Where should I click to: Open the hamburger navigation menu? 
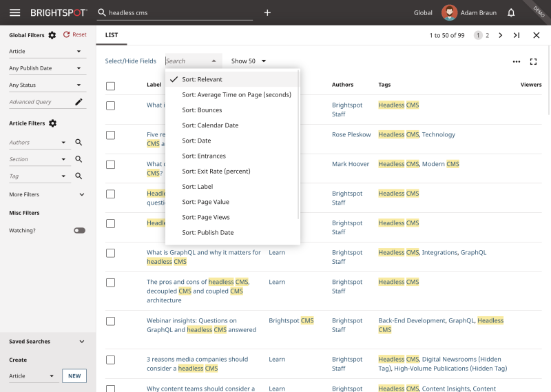tap(14, 12)
